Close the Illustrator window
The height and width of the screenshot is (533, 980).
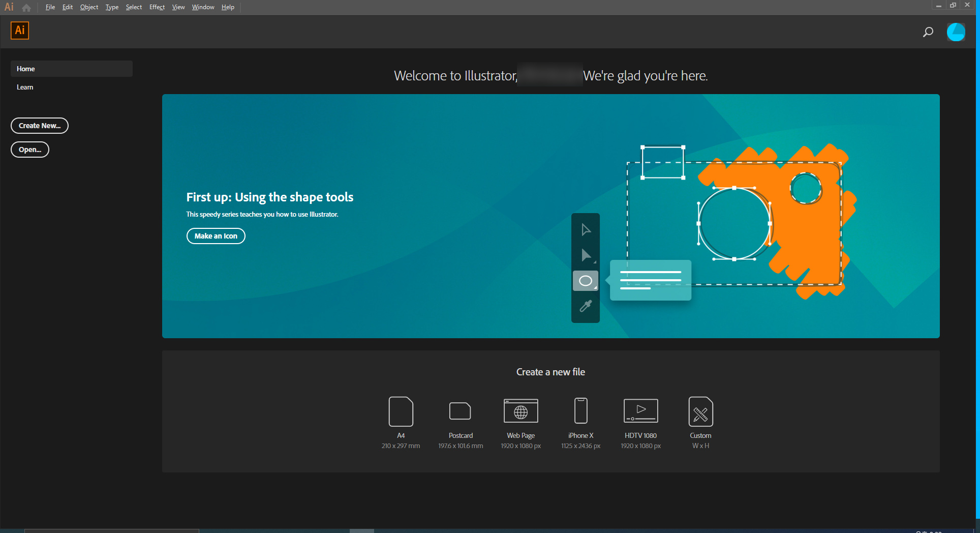967,5
